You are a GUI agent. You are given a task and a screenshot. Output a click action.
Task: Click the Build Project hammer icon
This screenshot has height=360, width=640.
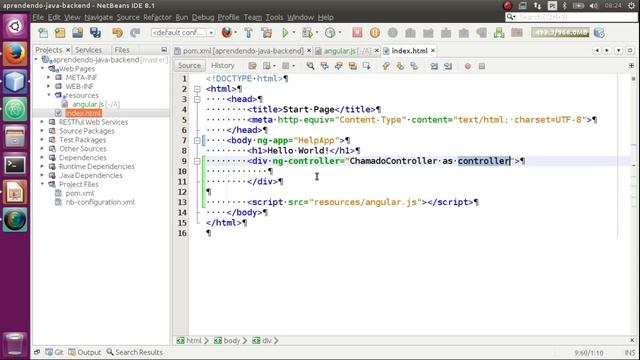[249, 33]
